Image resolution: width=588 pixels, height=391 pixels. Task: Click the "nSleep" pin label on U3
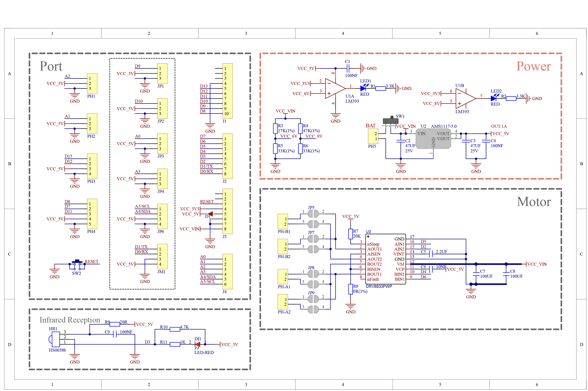pos(373,244)
